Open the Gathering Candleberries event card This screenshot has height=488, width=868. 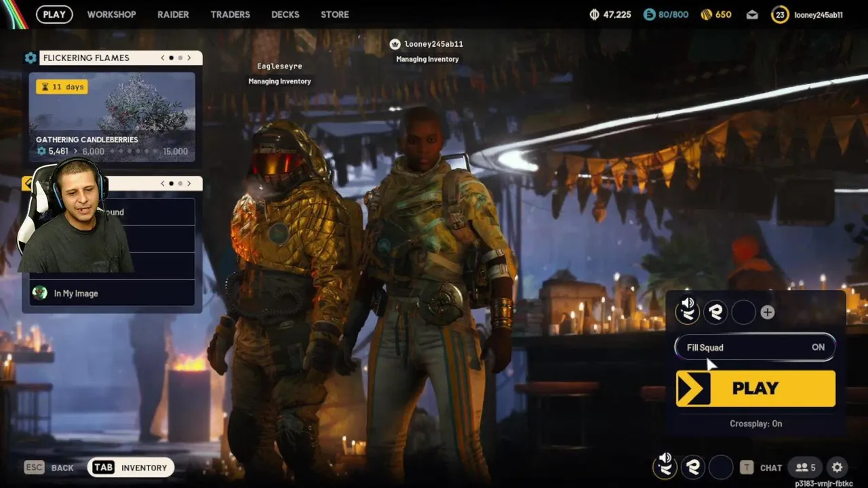(112, 117)
